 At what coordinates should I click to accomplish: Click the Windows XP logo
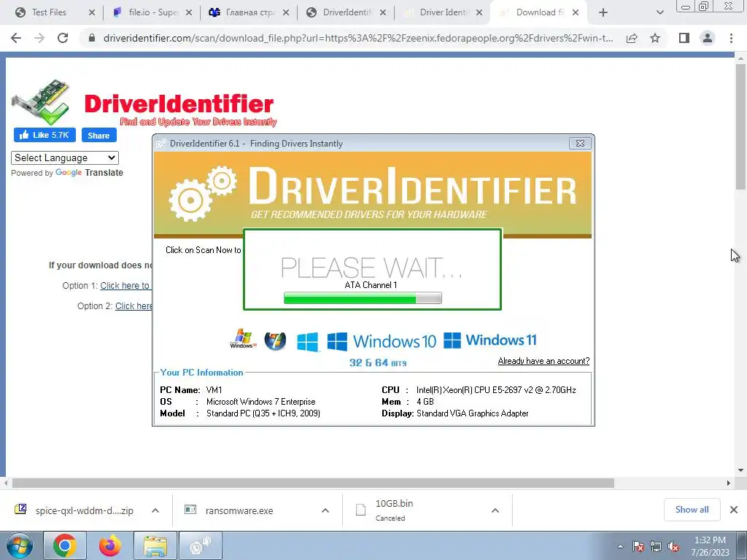(x=243, y=339)
